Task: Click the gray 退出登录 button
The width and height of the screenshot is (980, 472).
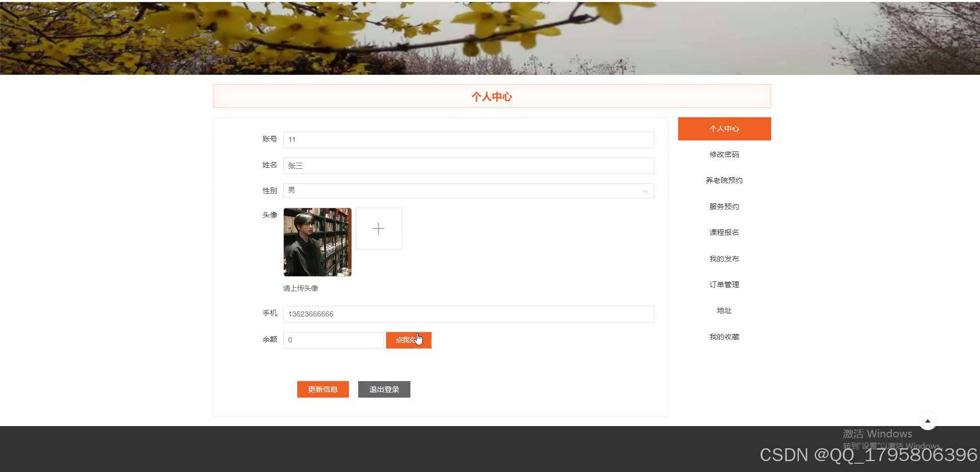Action: tap(384, 389)
